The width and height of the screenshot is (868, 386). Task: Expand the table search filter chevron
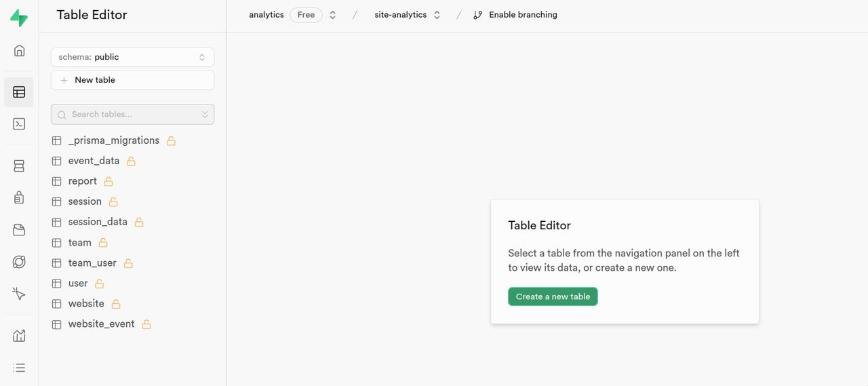[x=205, y=115]
